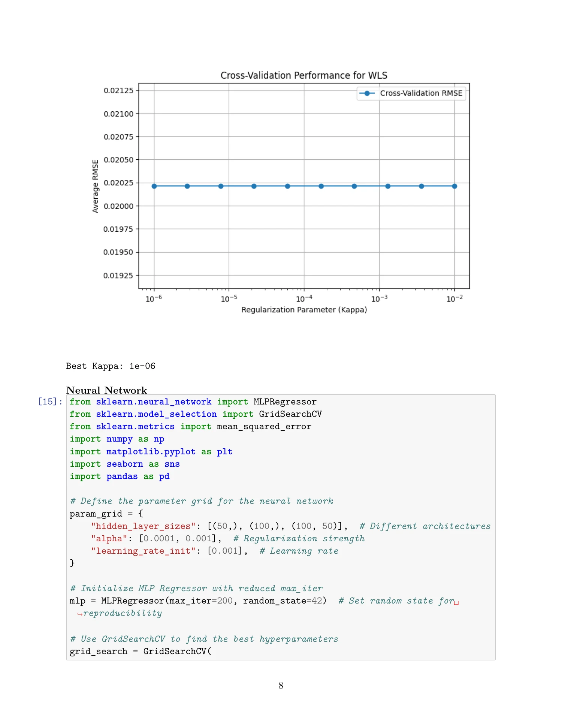Select the "Best Kappa: 1e-06" output text

pos(111,366)
